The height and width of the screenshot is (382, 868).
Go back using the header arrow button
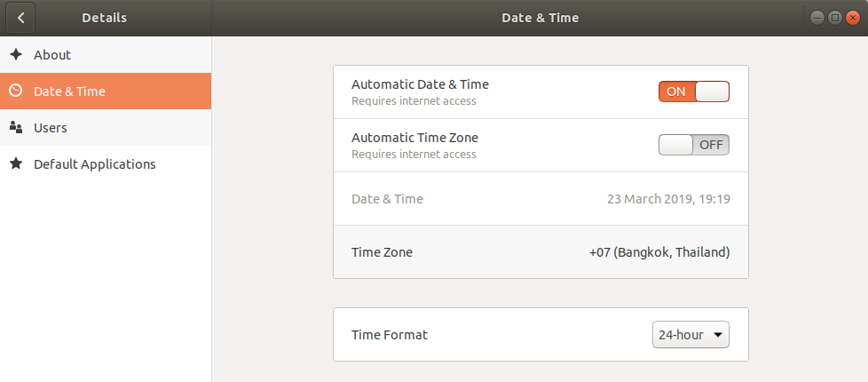[20, 18]
